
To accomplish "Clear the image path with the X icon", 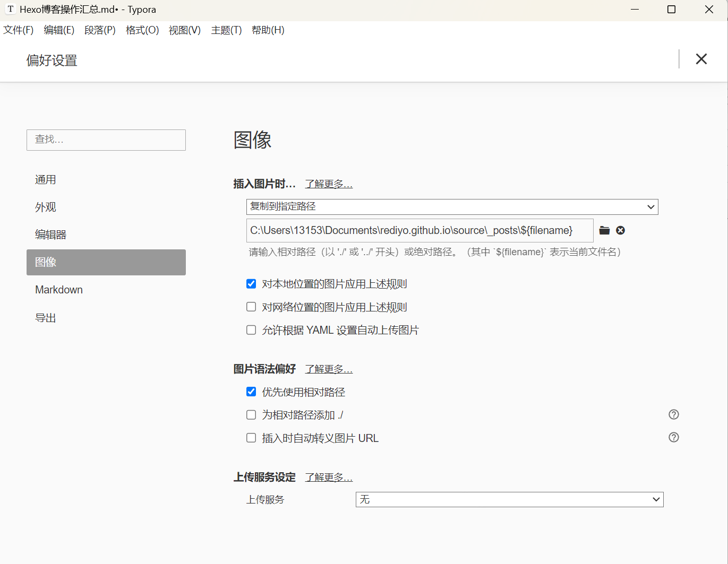I will click(x=620, y=230).
